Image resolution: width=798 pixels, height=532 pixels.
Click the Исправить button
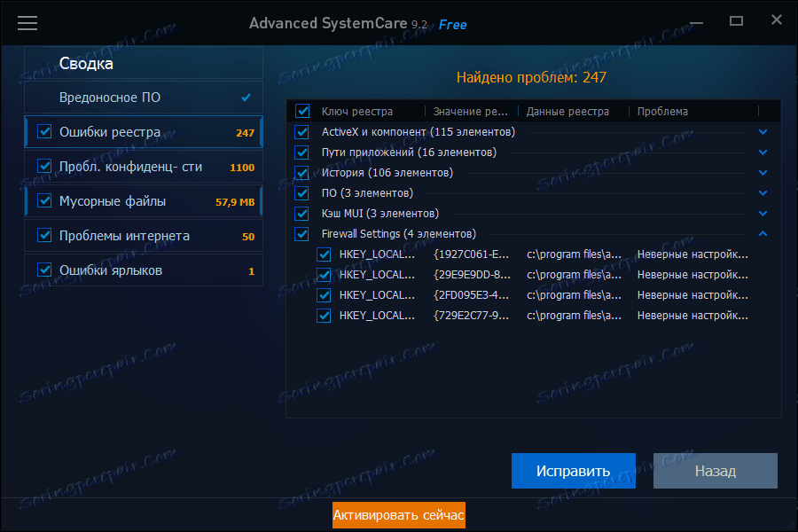click(x=574, y=471)
